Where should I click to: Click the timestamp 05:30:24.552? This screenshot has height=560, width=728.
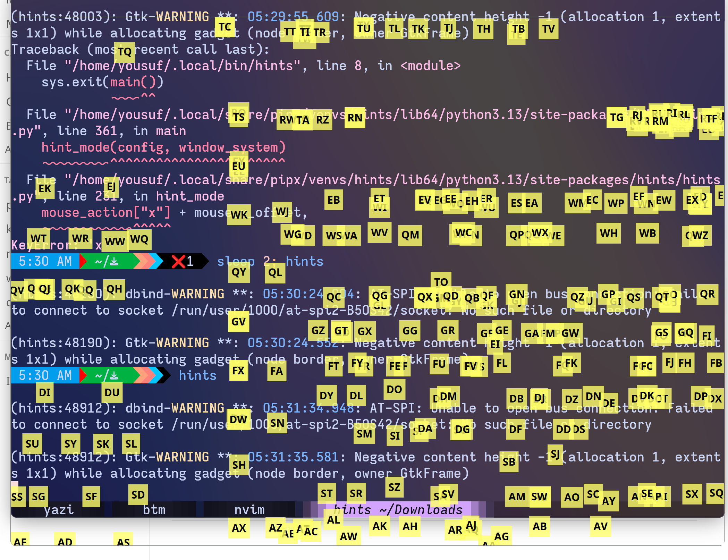(293, 343)
